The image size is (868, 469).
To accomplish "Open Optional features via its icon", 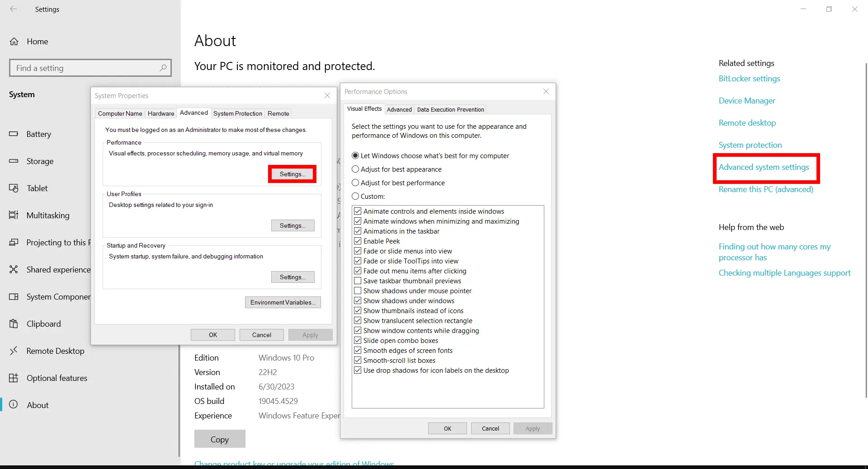I will (14, 378).
